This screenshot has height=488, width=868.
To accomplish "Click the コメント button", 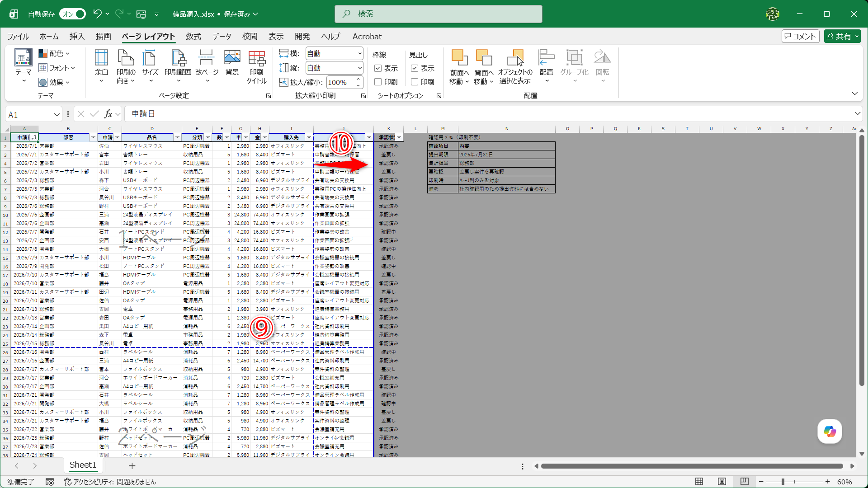I will click(x=801, y=36).
